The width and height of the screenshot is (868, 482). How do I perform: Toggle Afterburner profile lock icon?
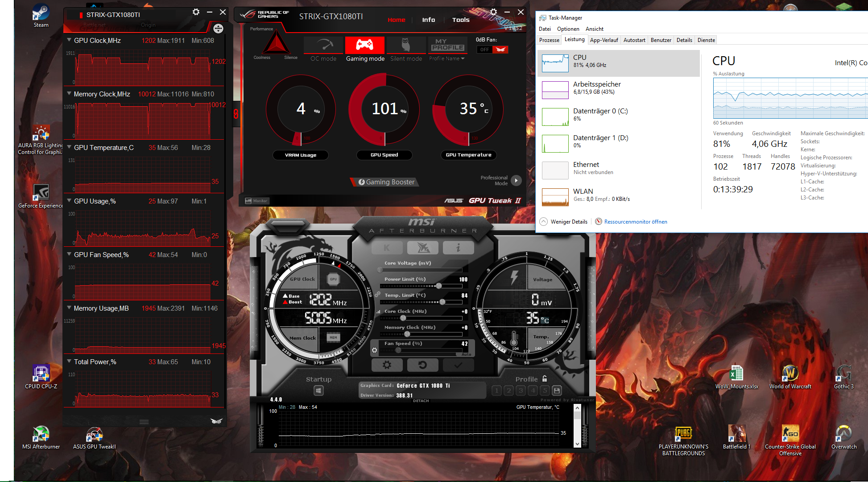(545, 379)
